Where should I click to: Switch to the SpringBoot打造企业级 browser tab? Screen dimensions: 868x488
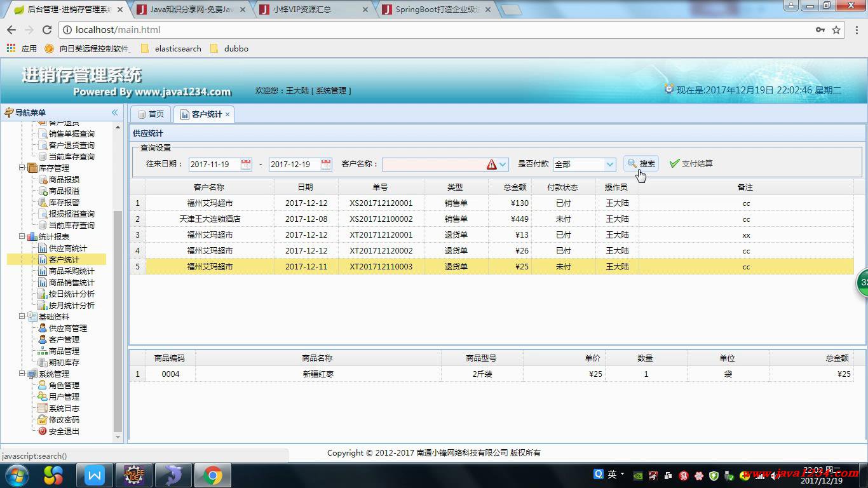click(x=437, y=10)
